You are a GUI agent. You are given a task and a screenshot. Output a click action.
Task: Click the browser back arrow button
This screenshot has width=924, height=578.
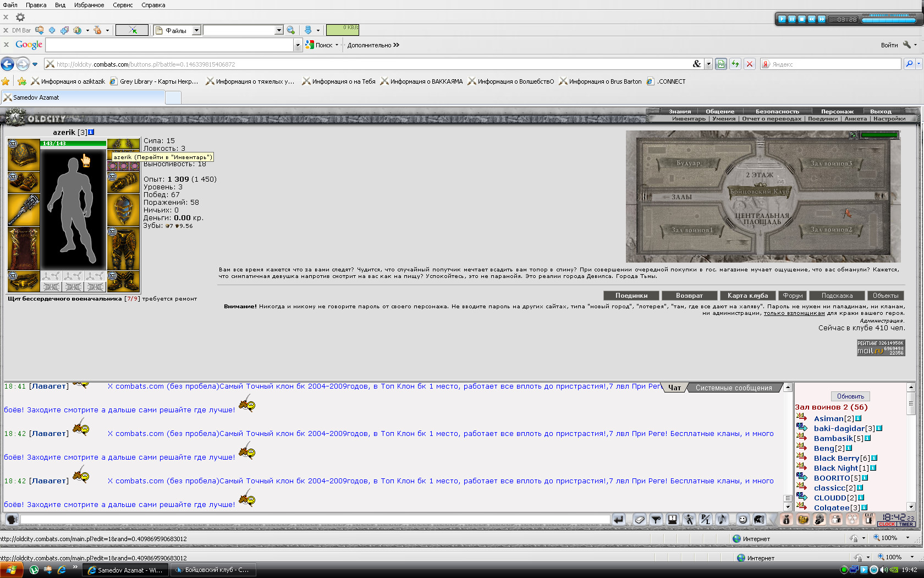click(7, 64)
